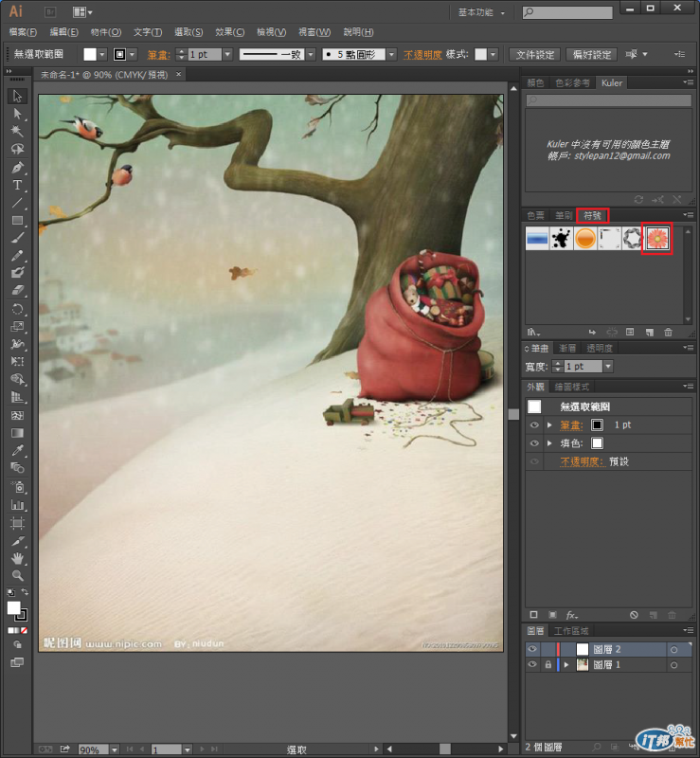The width and height of the screenshot is (700, 758).
Task: Click the Add New Effect fx icon
Action: tap(571, 615)
